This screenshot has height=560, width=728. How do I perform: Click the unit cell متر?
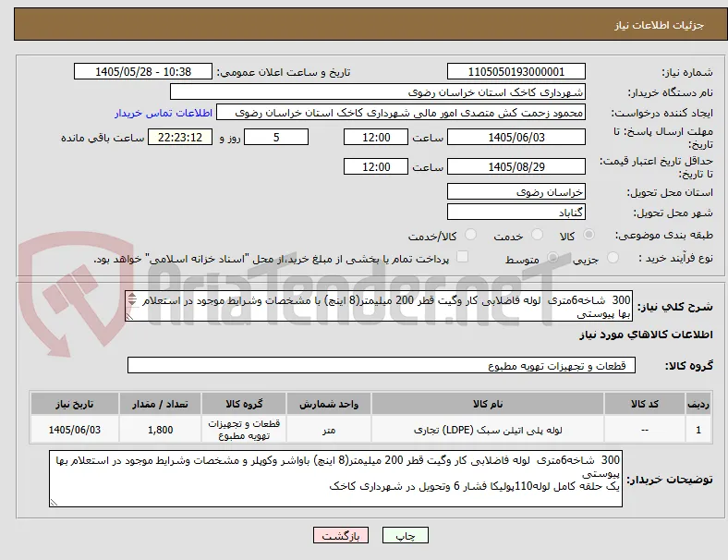click(329, 430)
